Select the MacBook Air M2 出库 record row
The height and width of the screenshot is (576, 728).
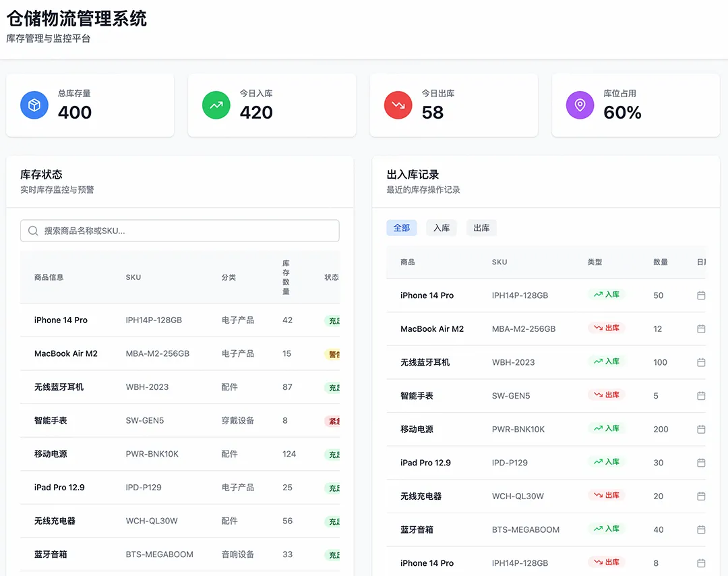click(539, 328)
